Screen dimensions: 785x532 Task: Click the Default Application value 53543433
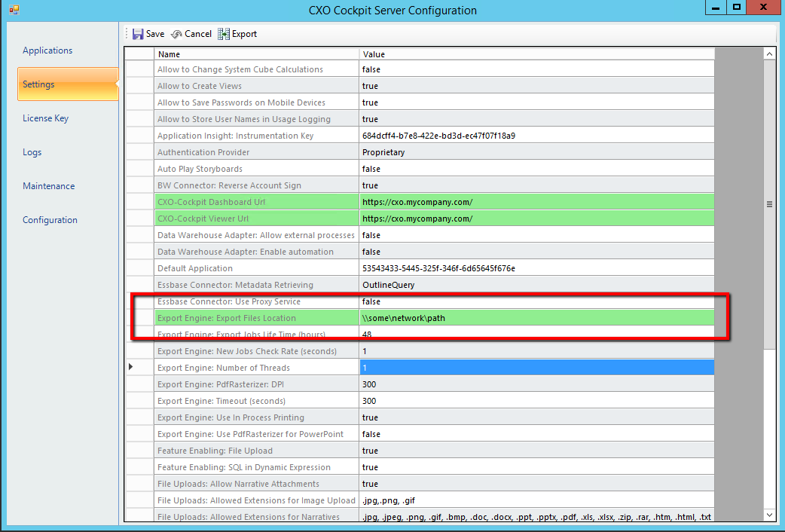536,268
